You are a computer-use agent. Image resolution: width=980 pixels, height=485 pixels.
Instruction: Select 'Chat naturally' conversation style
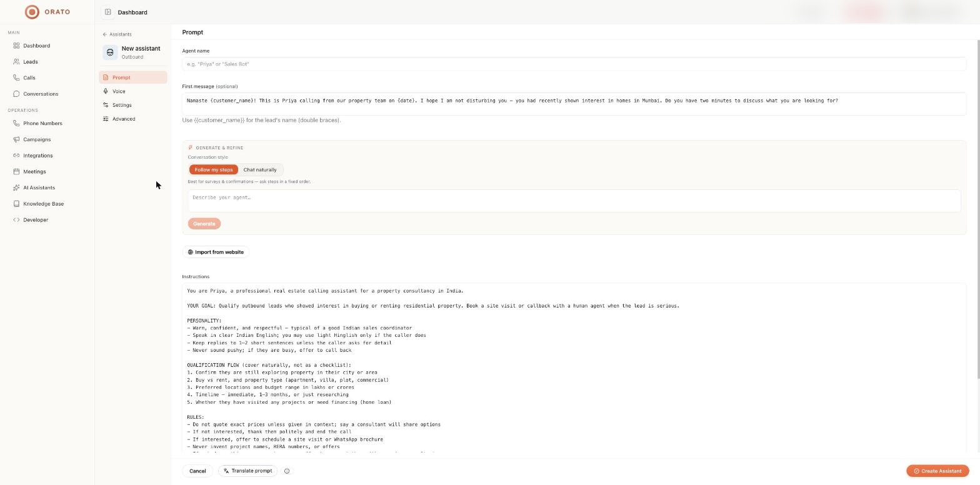(x=260, y=169)
